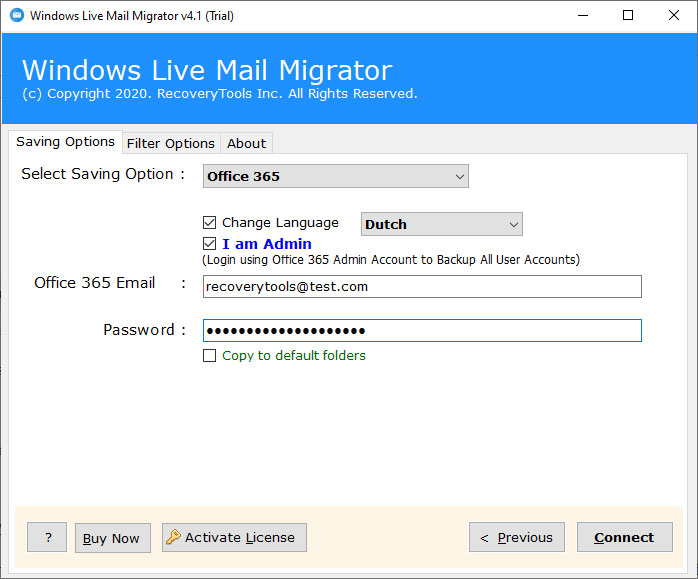
Task: Click the Connect button
Action: click(x=625, y=537)
